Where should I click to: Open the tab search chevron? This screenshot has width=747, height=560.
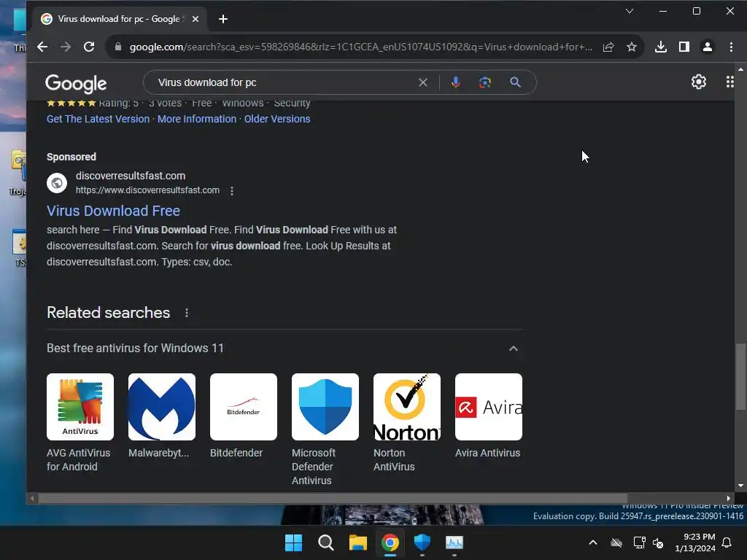point(630,11)
